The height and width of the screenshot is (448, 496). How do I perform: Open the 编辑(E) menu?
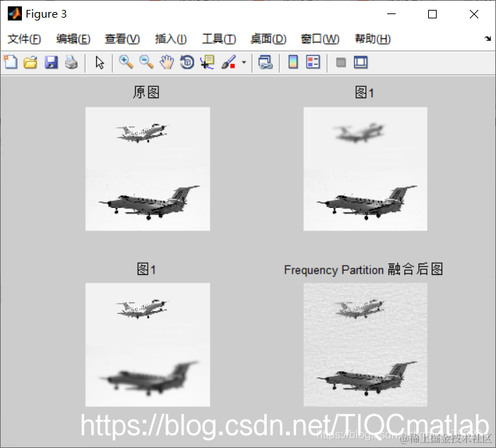(x=73, y=39)
